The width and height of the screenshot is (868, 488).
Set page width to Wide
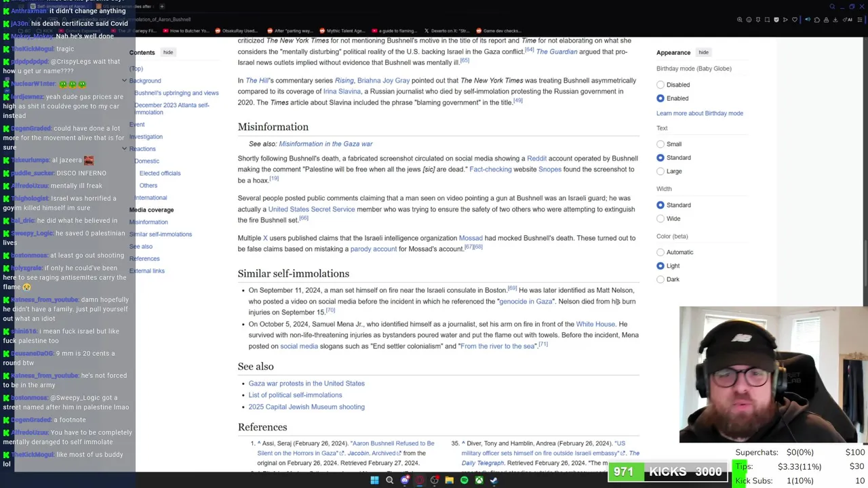click(x=660, y=218)
